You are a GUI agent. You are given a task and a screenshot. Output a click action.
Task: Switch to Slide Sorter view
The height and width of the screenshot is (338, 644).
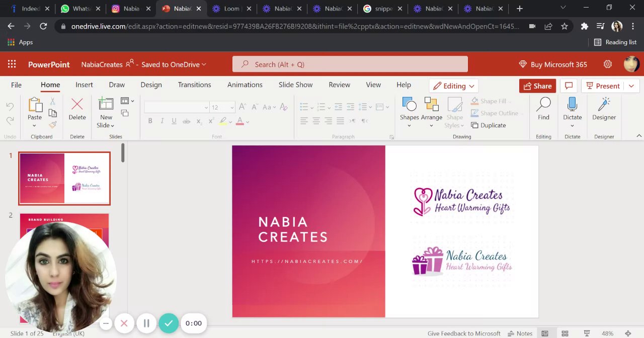(x=565, y=333)
